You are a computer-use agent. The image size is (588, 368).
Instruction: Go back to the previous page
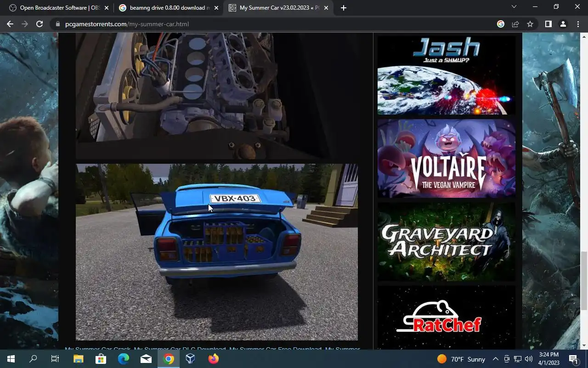coord(10,24)
